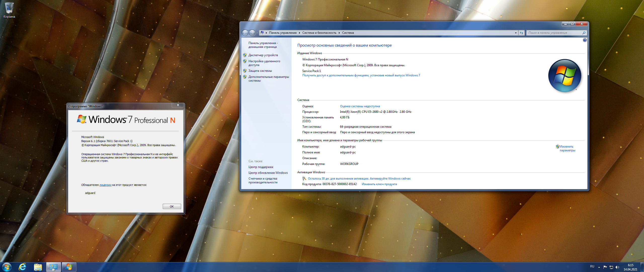Open Защита системы link
The height and width of the screenshot is (272, 644).
tap(260, 71)
